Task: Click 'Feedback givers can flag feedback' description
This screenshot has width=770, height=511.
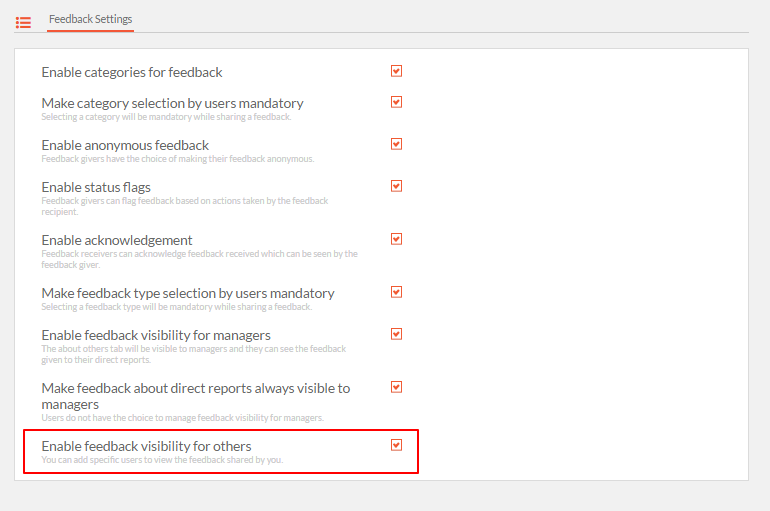Action: [x=185, y=206]
